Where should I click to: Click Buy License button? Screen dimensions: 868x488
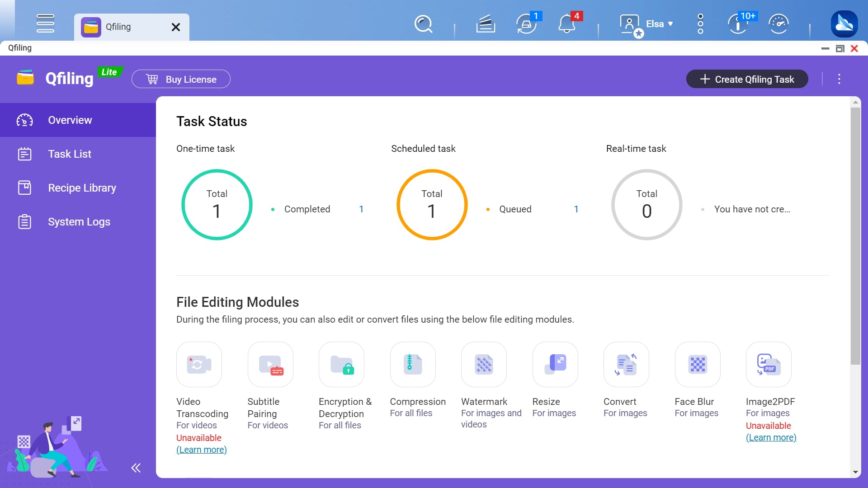tap(181, 79)
